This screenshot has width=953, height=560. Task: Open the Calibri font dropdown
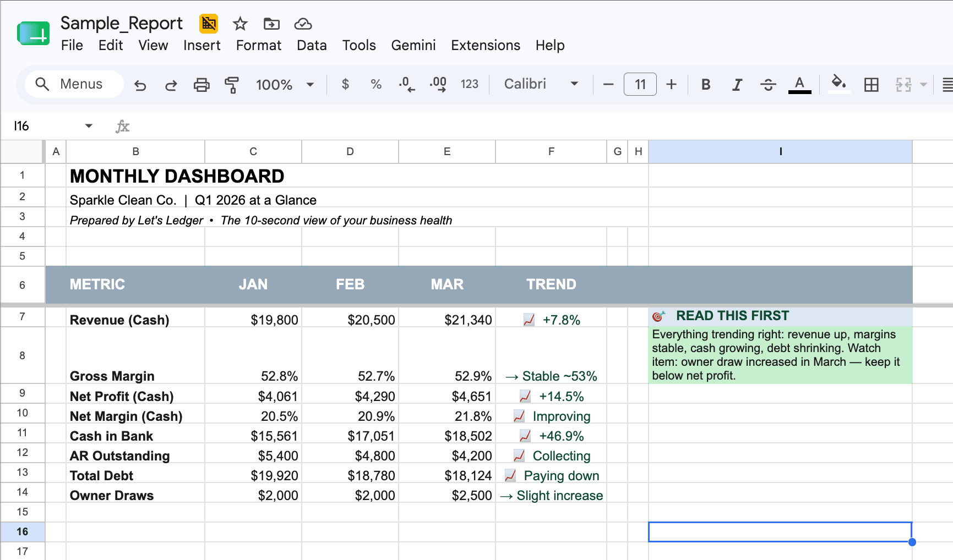pyautogui.click(x=542, y=84)
